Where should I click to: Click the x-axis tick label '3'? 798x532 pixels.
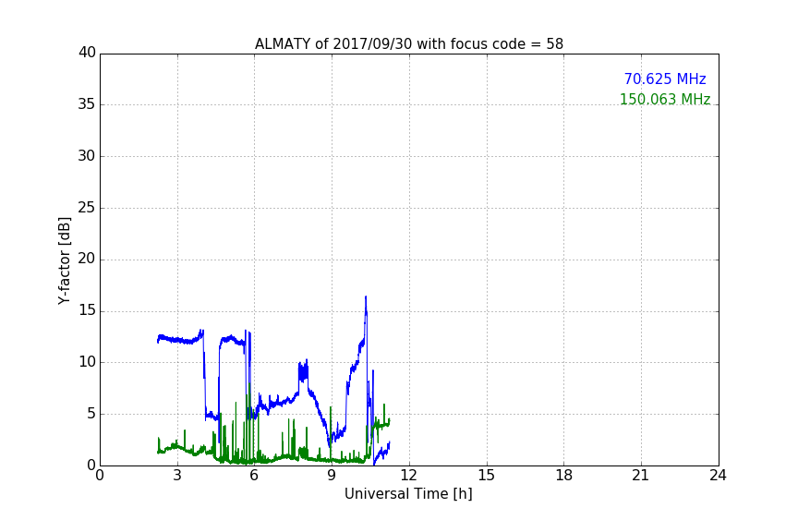tap(177, 476)
